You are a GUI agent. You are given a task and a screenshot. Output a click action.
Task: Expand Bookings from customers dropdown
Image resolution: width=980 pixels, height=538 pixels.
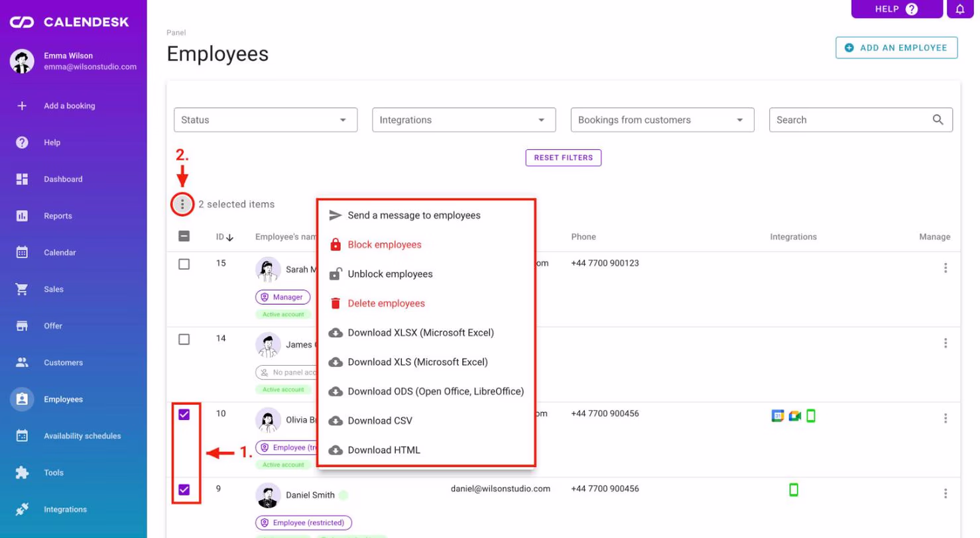[x=662, y=120]
